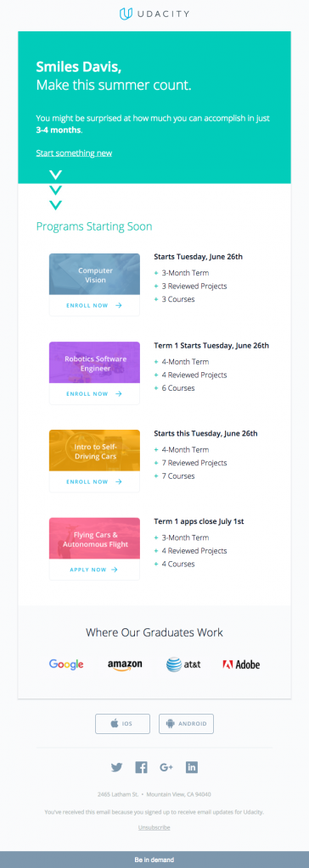
Task: Open the Facebook icon in the footer
Action: 142,767
